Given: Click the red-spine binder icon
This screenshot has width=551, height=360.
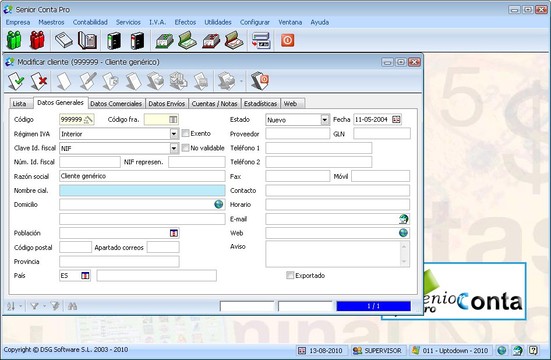Looking at the screenshot, I should click(137, 40).
